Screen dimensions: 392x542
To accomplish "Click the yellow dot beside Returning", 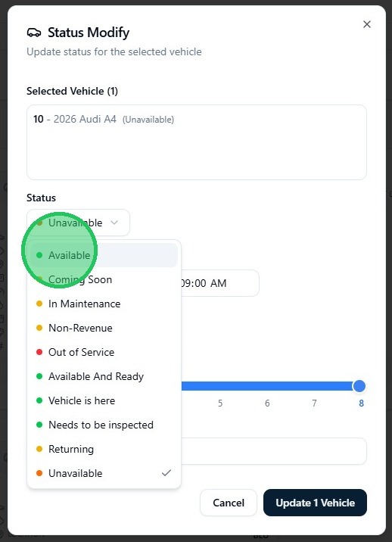I will [x=39, y=449].
